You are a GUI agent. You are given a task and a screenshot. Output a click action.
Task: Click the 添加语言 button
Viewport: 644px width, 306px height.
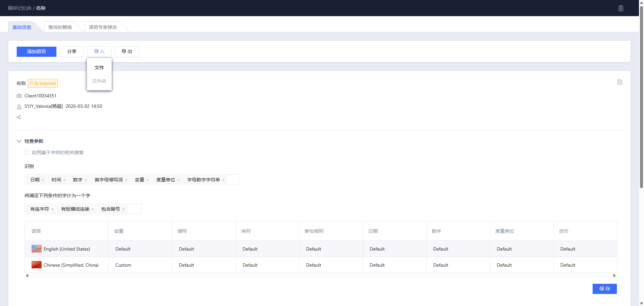(37, 51)
